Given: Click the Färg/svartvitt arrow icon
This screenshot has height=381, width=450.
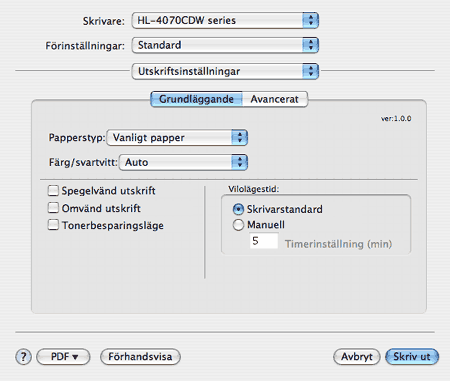Looking at the screenshot, I should click(239, 162).
